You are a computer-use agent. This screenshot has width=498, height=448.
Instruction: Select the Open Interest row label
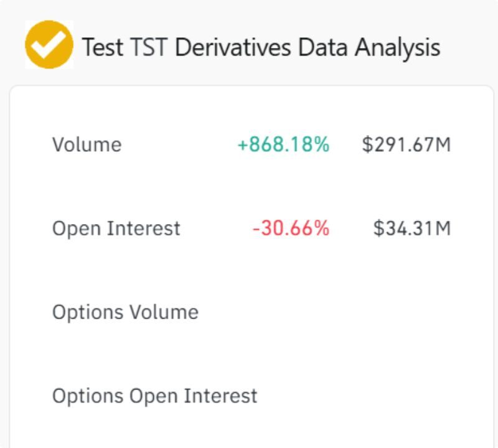point(116,228)
